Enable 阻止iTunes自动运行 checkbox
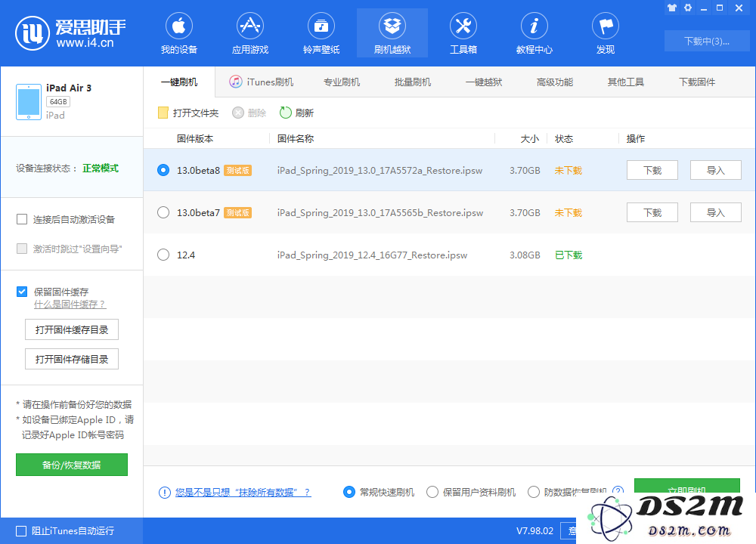Viewport: 756px width, 544px height. click(x=21, y=531)
